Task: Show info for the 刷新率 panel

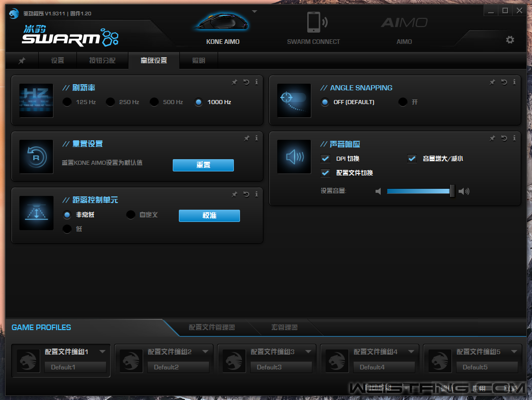Action: click(256, 82)
